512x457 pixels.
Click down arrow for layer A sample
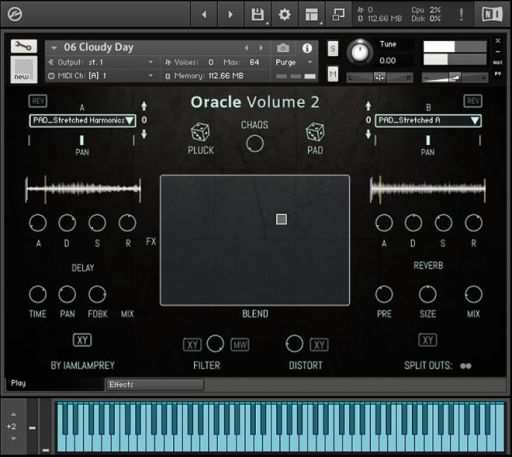pyautogui.click(x=144, y=134)
